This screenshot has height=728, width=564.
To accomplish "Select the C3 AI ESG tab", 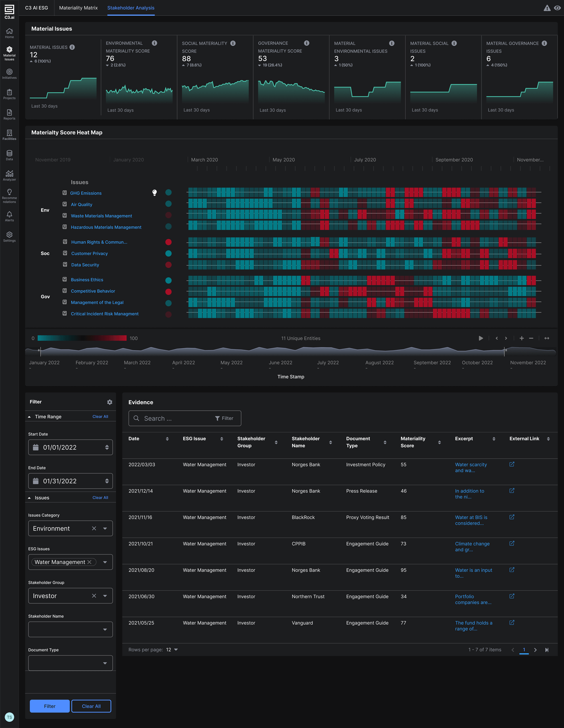I will (x=36, y=8).
